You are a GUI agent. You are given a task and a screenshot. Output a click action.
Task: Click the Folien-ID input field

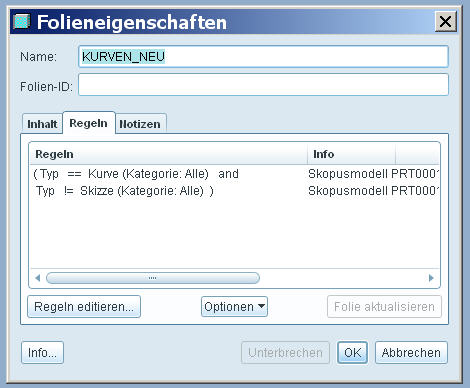[263, 85]
